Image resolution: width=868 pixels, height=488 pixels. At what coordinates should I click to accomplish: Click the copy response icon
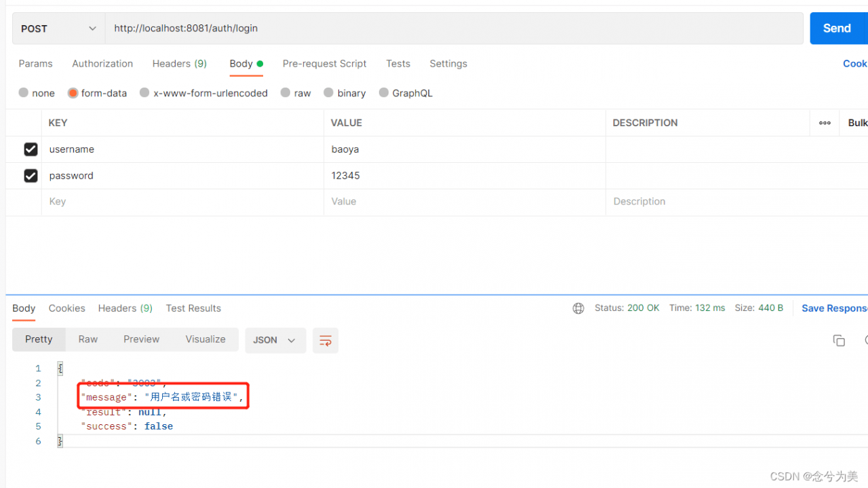tap(839, 341)
